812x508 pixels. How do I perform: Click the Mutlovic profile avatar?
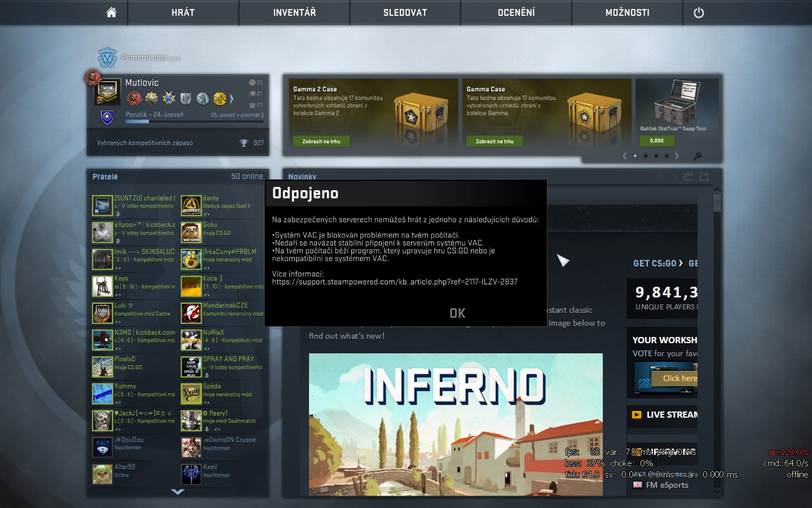(107, 91)
